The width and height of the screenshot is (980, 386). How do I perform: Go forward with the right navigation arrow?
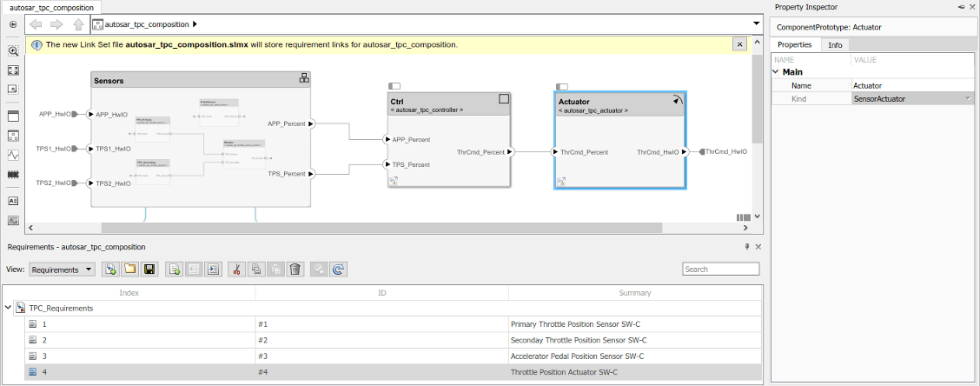[x=56, y=24]
